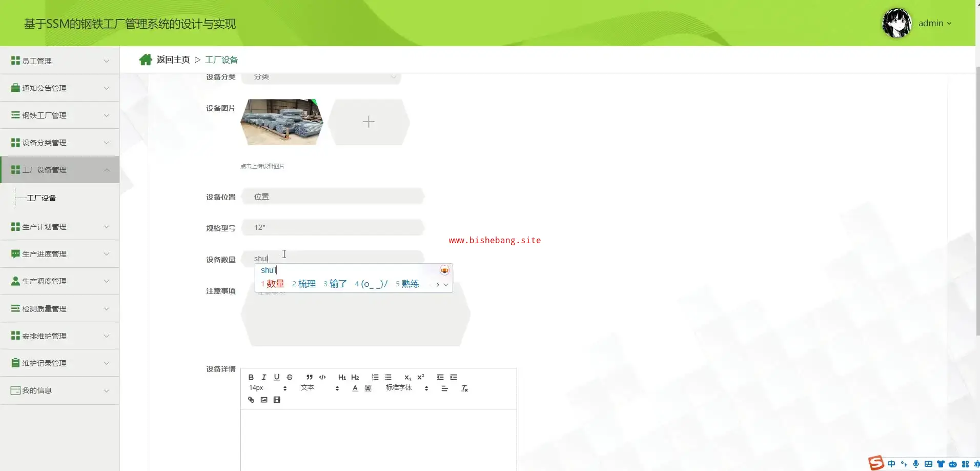980x471 pixels.
Task: Click the plus box to upload equipment image
Action: (369, 122)
